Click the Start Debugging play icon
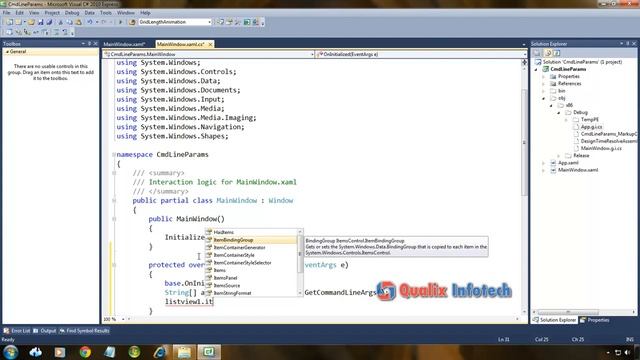The image size is (640, 360). pos(120,22)
